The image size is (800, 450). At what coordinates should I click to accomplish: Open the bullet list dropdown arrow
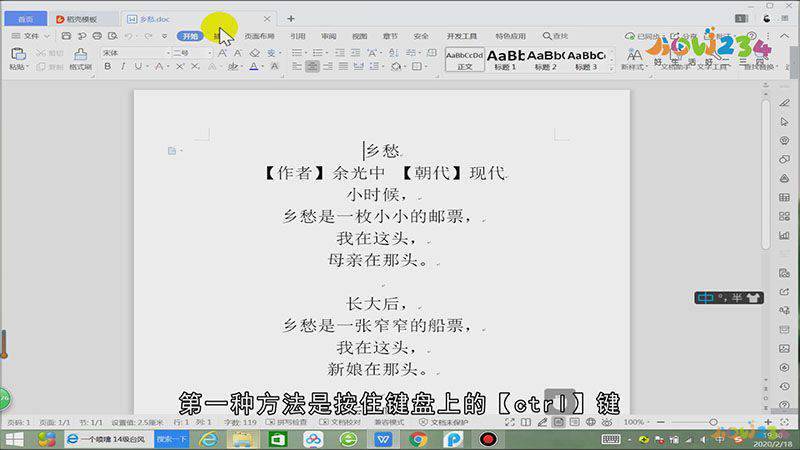(306, 53)
